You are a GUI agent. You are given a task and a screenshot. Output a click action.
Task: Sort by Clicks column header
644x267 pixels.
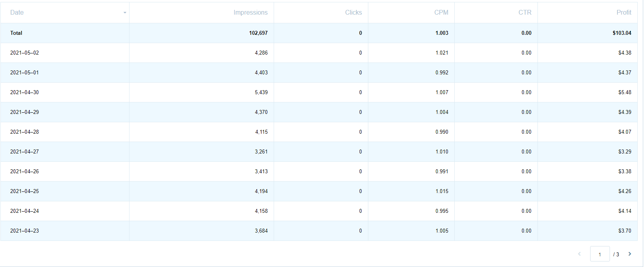tap(353, 13)
